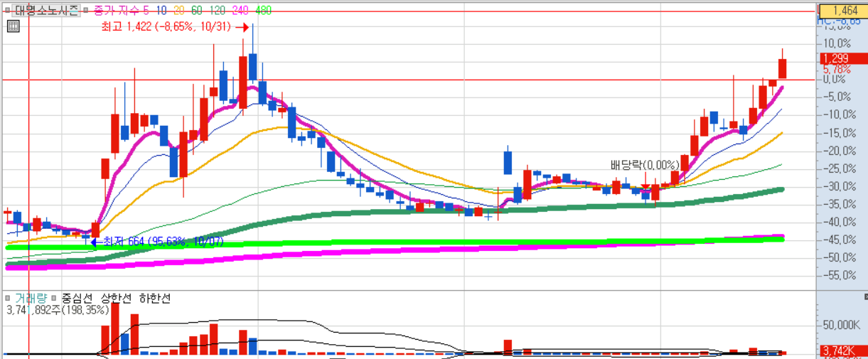
Task: Click the square marker before 대명소노시즌
Action: coord(7,11)
